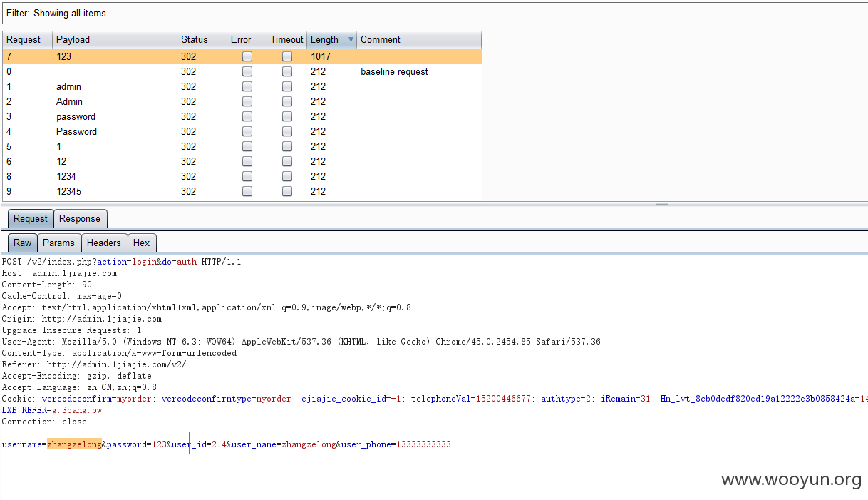Click the Filter: Showing all items bar
The height and width of the screenshot is (500, 868).
tap(434, 13)
